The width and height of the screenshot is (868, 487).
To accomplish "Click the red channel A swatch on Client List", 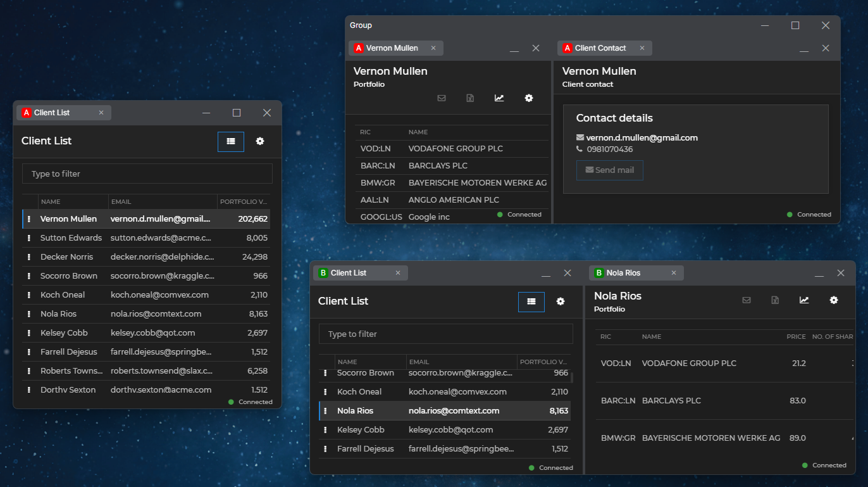I will click(x=26, y=112).
